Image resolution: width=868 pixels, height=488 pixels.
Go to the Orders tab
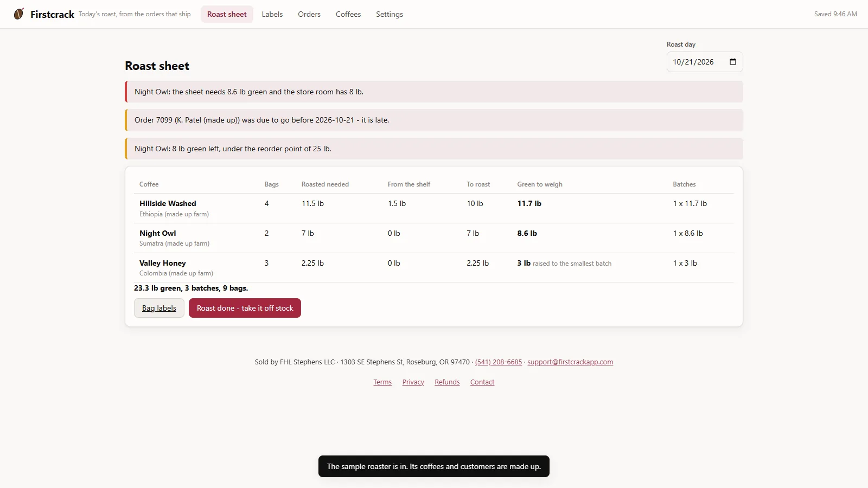309,14
